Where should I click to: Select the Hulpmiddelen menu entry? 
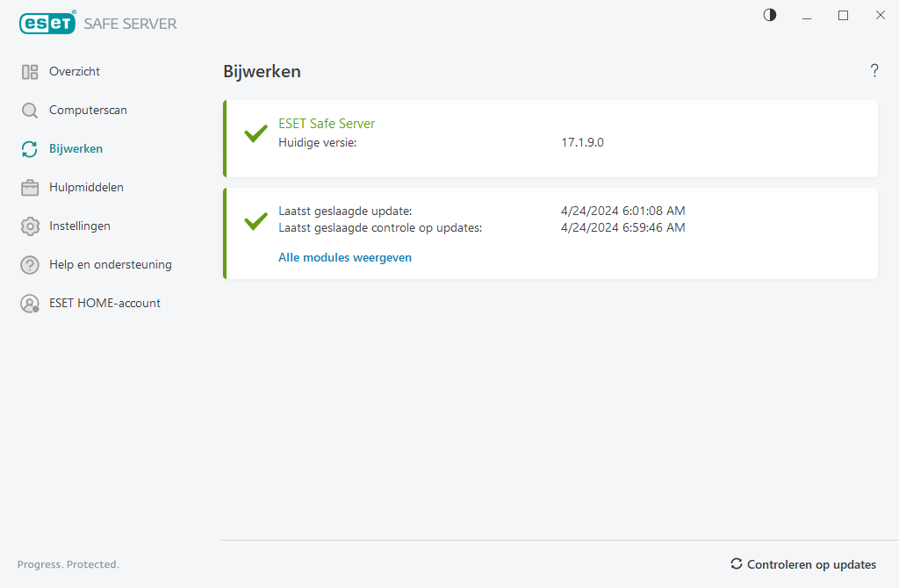(x=87, y=187)
